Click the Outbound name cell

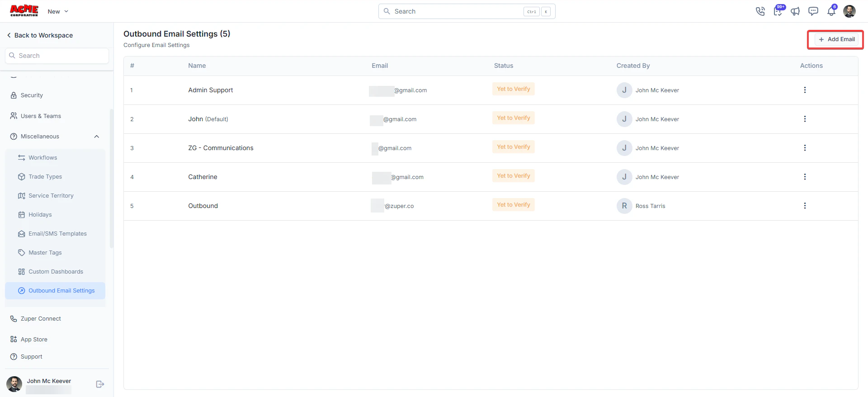coord(203,206)
